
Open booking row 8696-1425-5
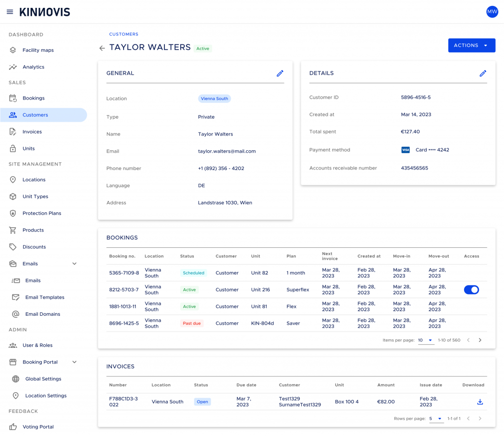(296, 323)
